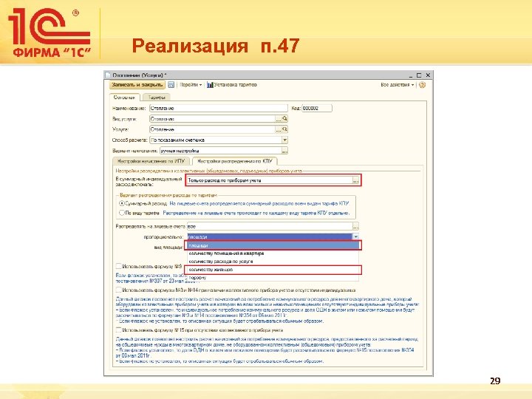Choose площади in the dropdown list
Viewport: 532px width, 399px height.
coord(273,245)
